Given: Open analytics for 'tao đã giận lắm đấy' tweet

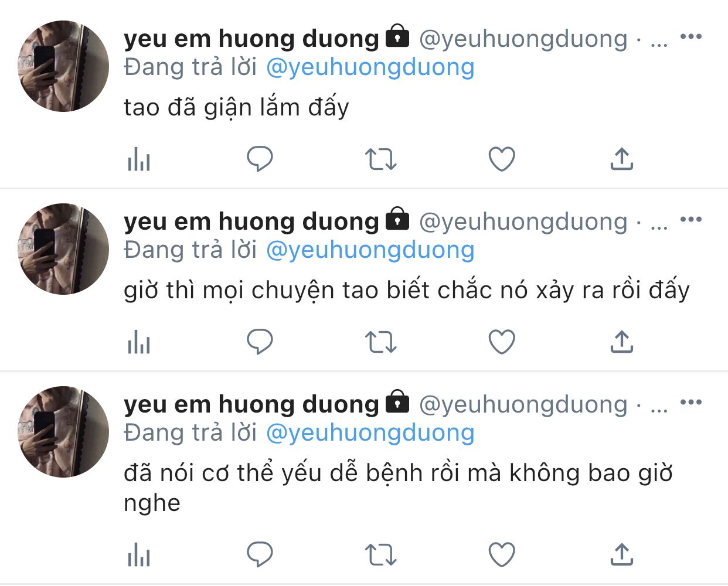Looking at the screenshot, I should click(139, 159).
